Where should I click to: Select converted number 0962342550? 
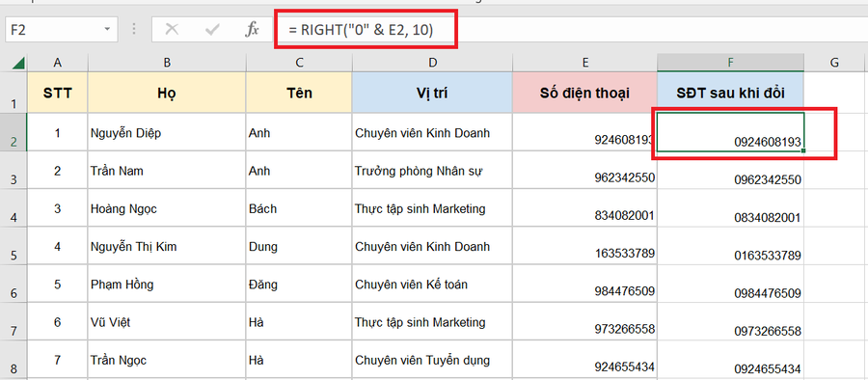tap(731, 171)
